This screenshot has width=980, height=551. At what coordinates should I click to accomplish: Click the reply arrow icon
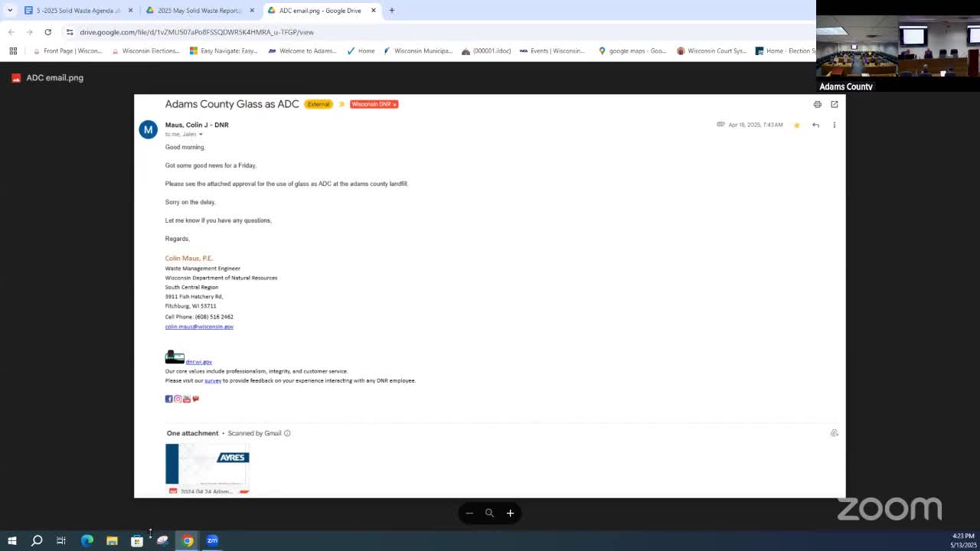coord(815,125)
